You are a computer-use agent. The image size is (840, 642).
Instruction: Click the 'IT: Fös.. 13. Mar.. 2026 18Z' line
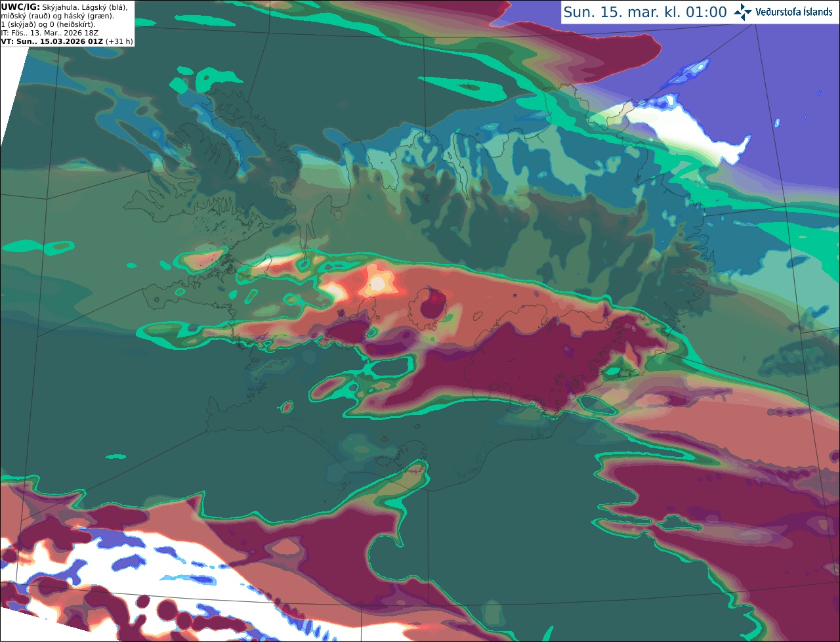tap(50, 33)
